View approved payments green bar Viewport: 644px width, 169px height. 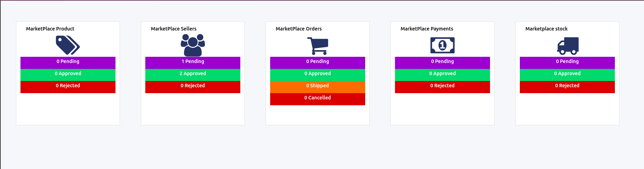tap(443, 74)
